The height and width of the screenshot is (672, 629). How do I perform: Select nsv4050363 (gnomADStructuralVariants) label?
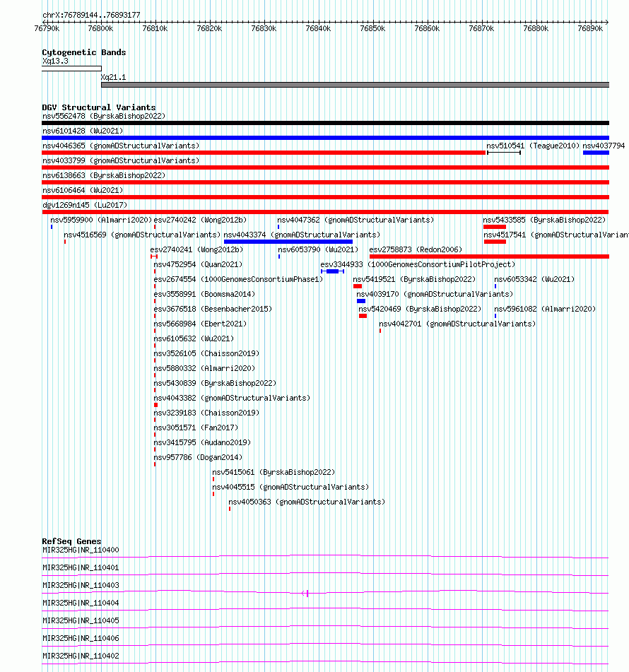coord(307,502)
